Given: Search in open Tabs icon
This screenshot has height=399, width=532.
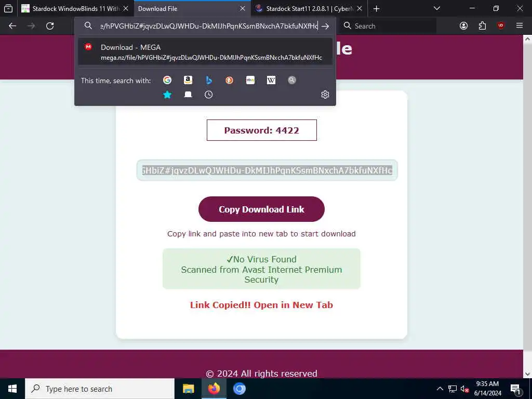Looking at the screenshot, I should click(x=188, y=95).
